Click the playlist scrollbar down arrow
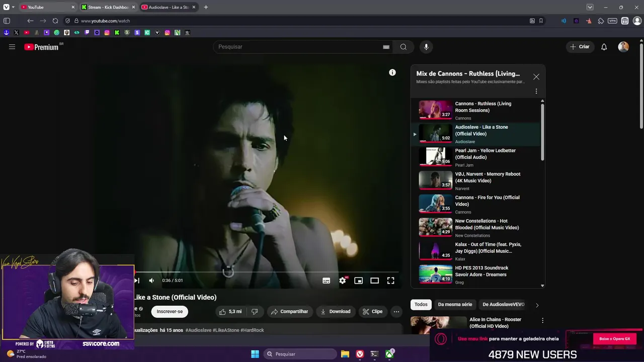The width and height of the screenshot is (644, 362). [x=542, y=286]
